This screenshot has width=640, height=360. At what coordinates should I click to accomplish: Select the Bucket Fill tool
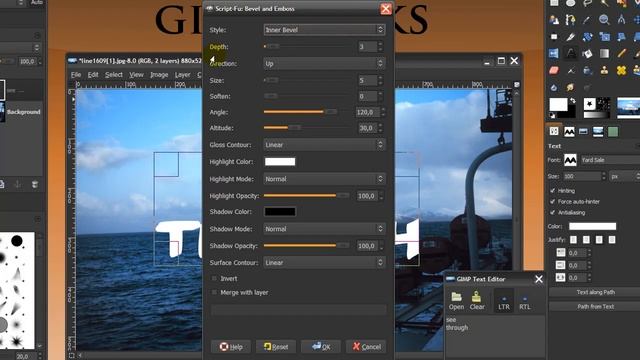coord(587,53)
